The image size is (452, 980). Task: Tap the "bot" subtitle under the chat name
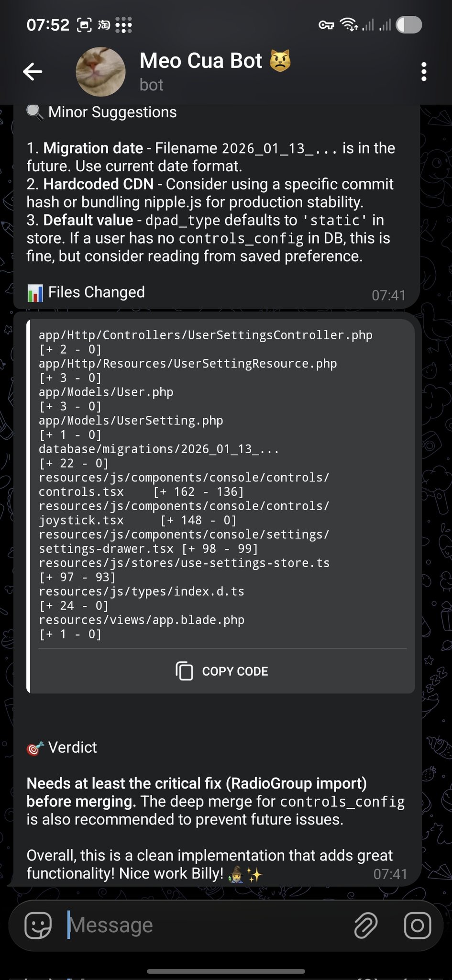151,85
